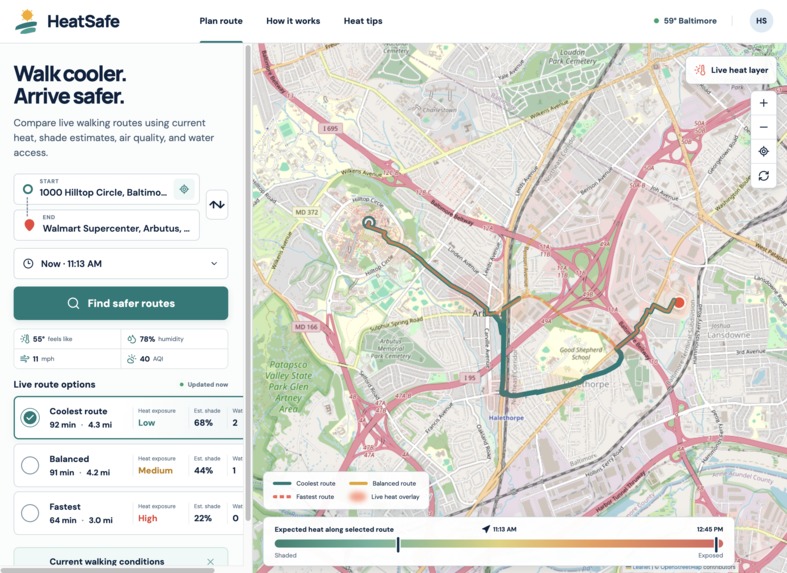Click the clock icon in time selector
The image size is (787, 573).
29,263
